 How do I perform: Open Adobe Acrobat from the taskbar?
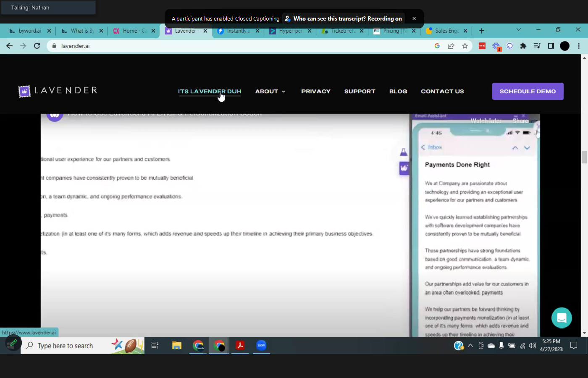tap(240, 345)
